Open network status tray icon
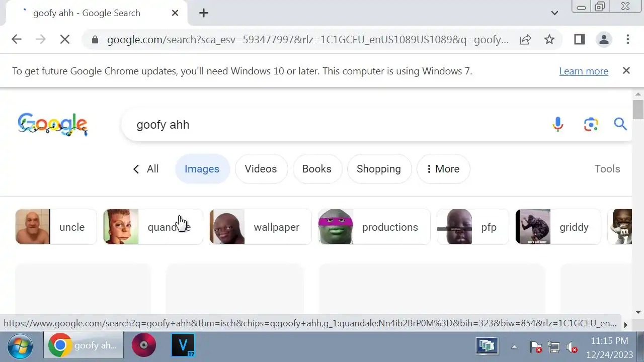 click(x=553, y=347)
